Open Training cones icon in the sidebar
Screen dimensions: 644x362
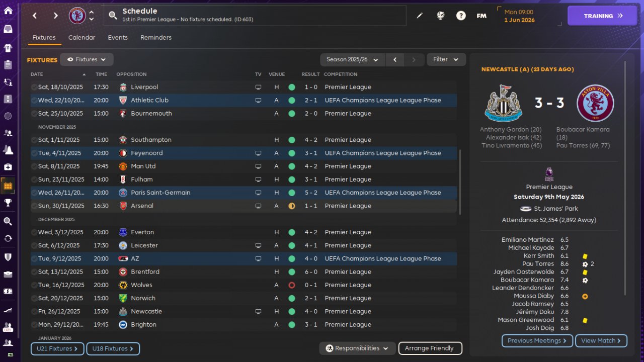8,149
